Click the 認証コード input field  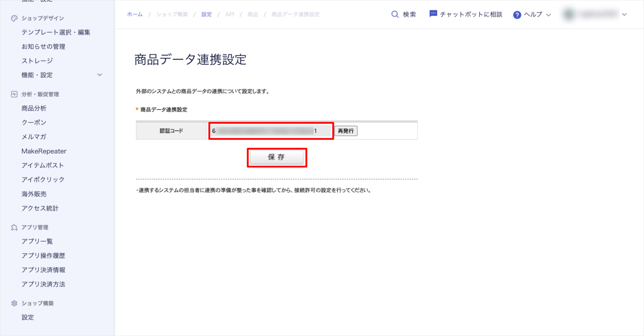pos(271,130)
